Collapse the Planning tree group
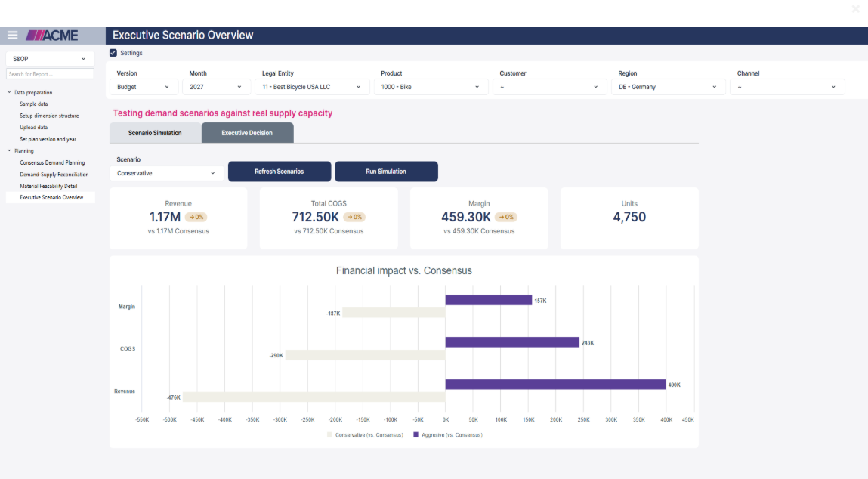The height and width of the screenshot is (479, 868). pyautogui.click(x=9, y=150)
